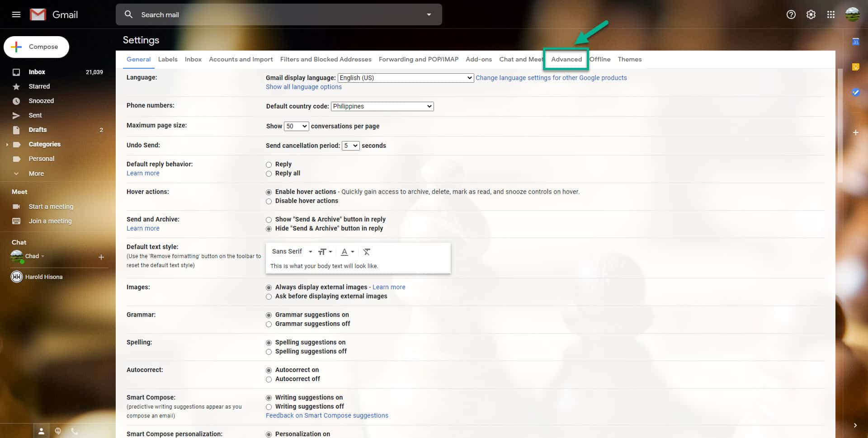
Task: Select Grammar suggestions off
Action: [269, 324]
